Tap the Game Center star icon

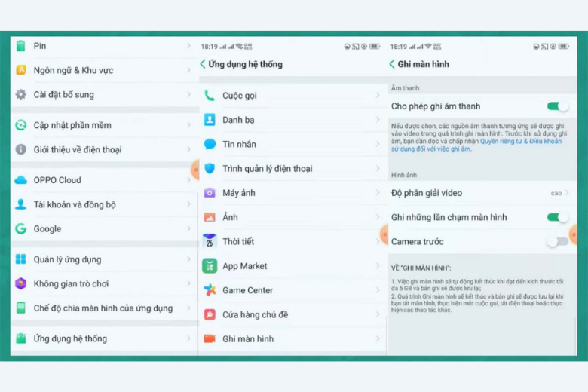click(210, 290)
